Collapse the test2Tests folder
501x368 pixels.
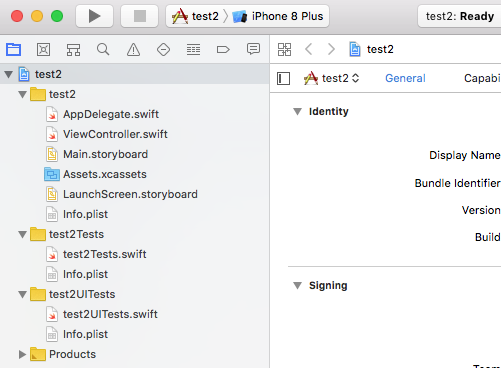23,235
